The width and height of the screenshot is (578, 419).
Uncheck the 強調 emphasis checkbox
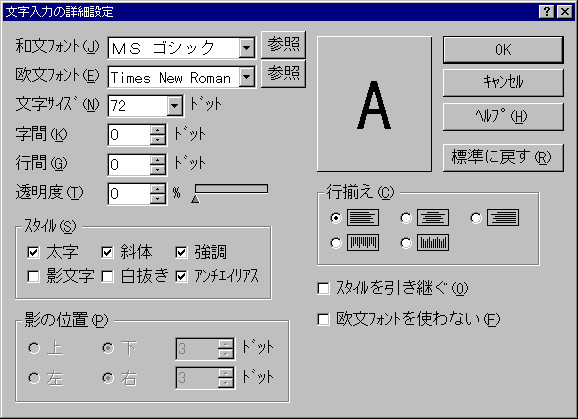pos(181,252)
